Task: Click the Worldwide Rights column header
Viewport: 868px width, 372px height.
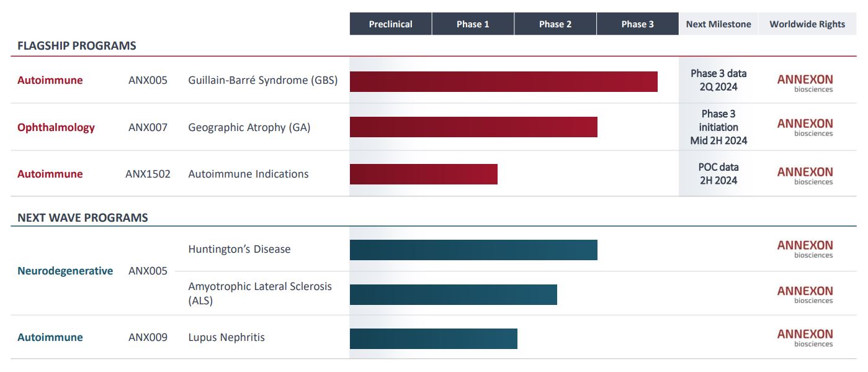Action: (807, 24)
